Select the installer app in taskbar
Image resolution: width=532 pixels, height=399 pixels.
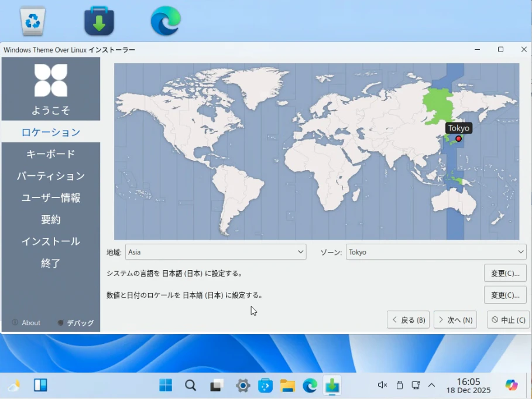pyautogui.click(x=332, y=386)
